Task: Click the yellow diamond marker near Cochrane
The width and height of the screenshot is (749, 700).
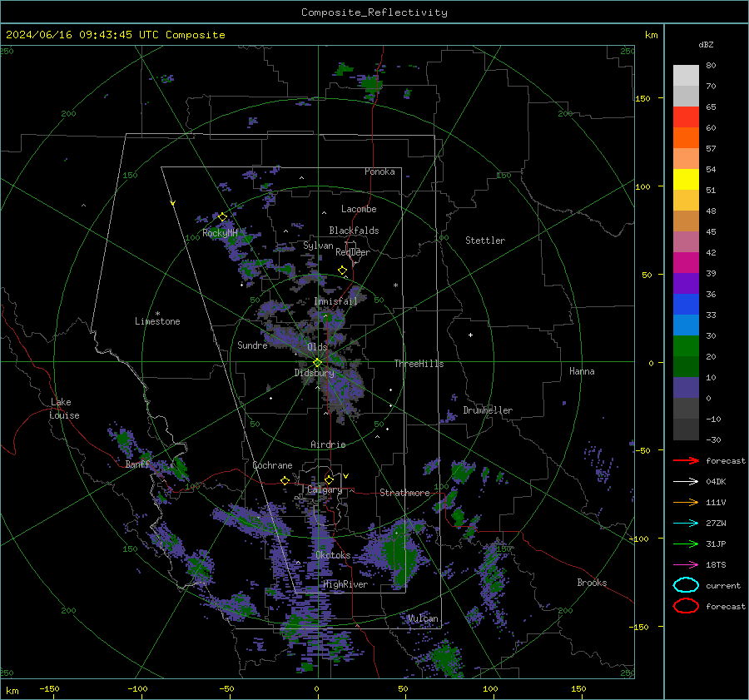Action: coord(285,480)
